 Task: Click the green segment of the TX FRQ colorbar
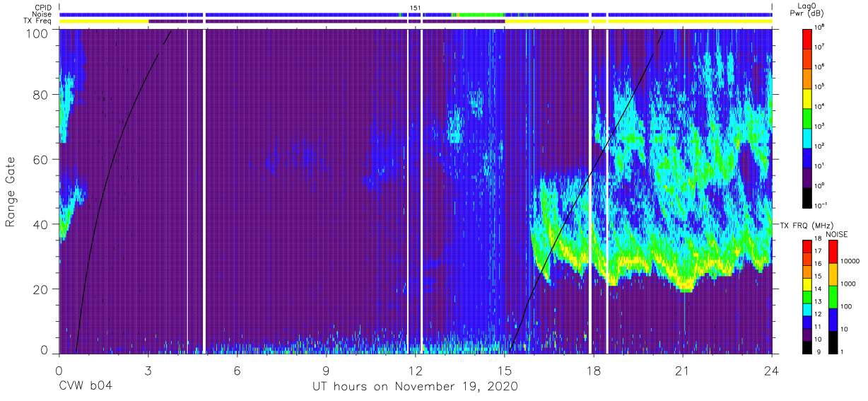807,296
